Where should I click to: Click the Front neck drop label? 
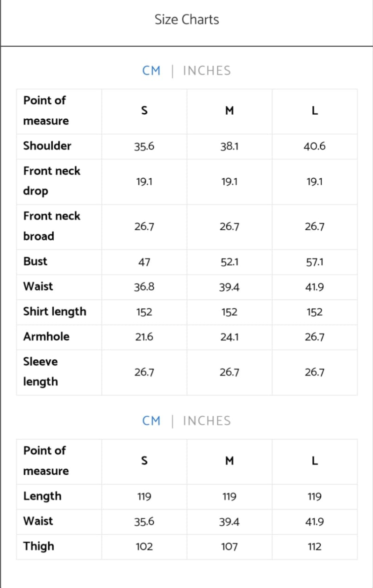coord(51,181)
